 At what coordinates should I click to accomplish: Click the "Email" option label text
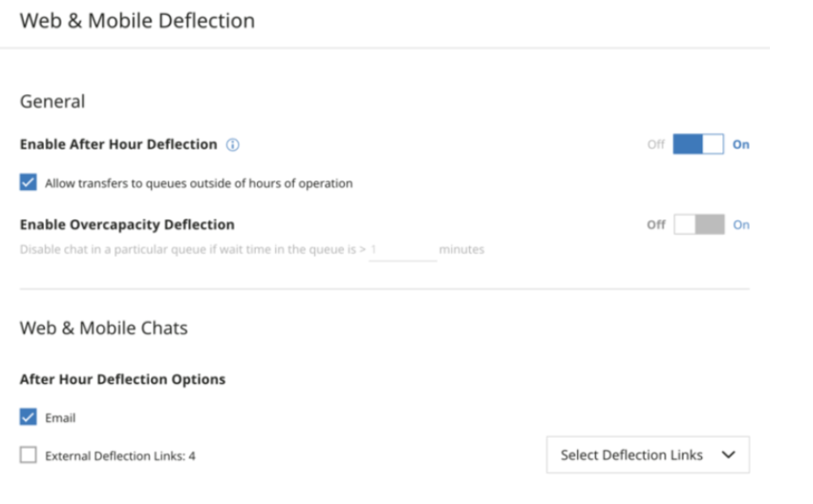(x=61, y=418)
